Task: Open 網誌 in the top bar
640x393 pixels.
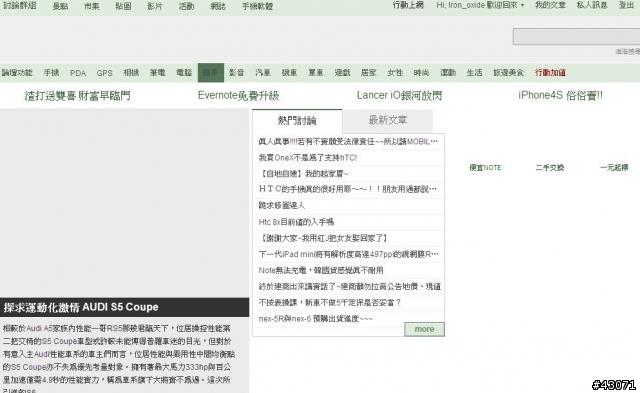Action: 218,6
